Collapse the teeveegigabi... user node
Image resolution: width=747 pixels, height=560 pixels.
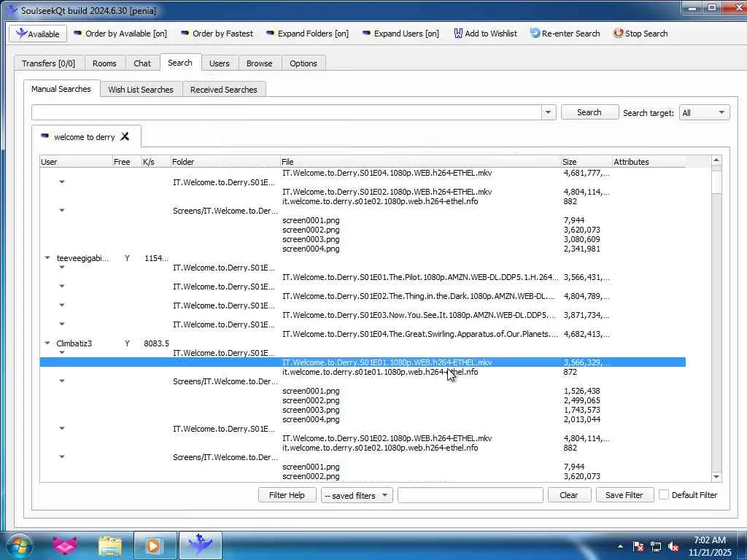point(47,258)
